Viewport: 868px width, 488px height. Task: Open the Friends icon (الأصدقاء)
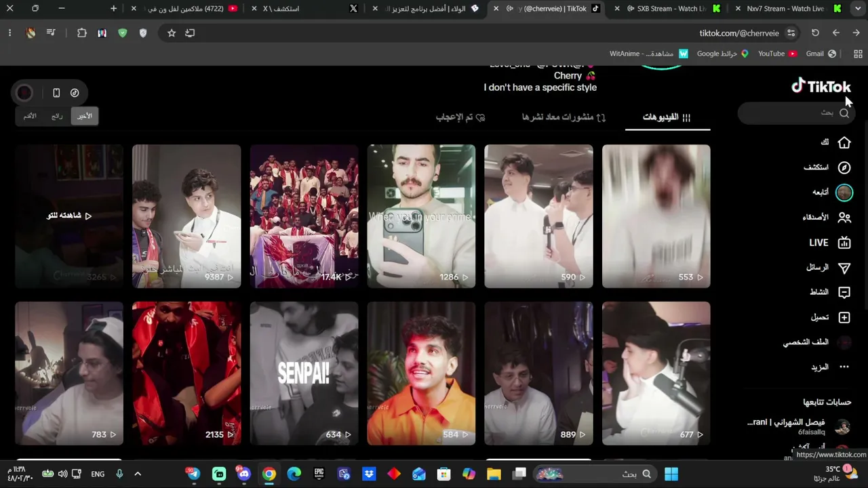[844, 218]
